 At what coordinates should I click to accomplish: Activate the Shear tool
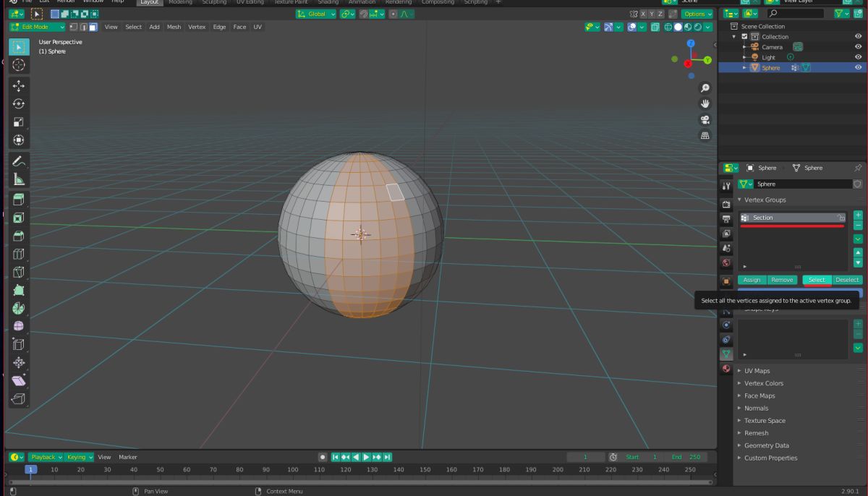tap(19, 380)
